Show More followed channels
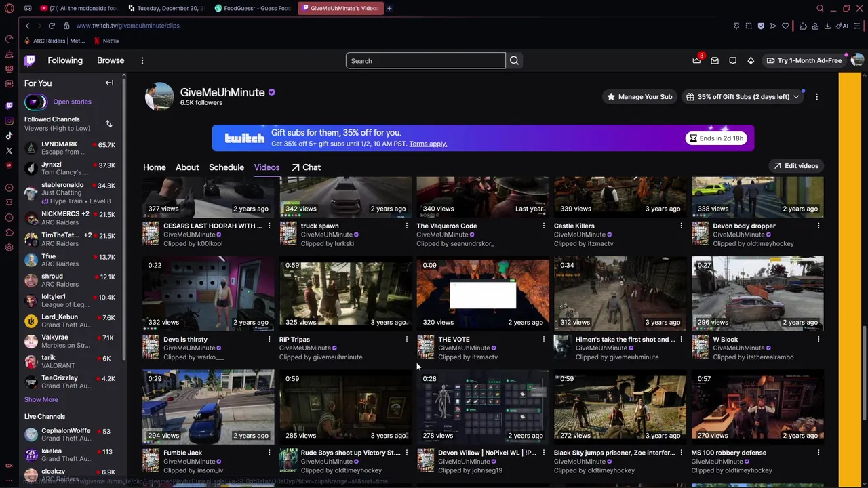 point(41,399)
